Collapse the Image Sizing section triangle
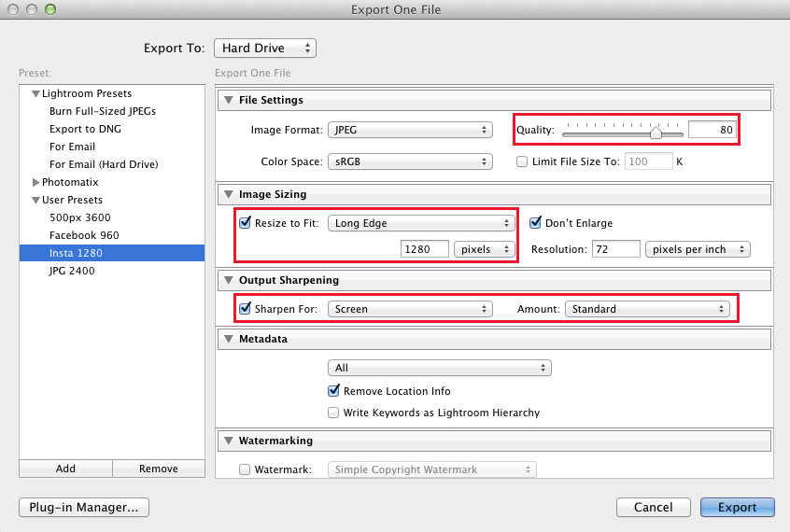Screen dimensions: 790x532 [229, 194]
